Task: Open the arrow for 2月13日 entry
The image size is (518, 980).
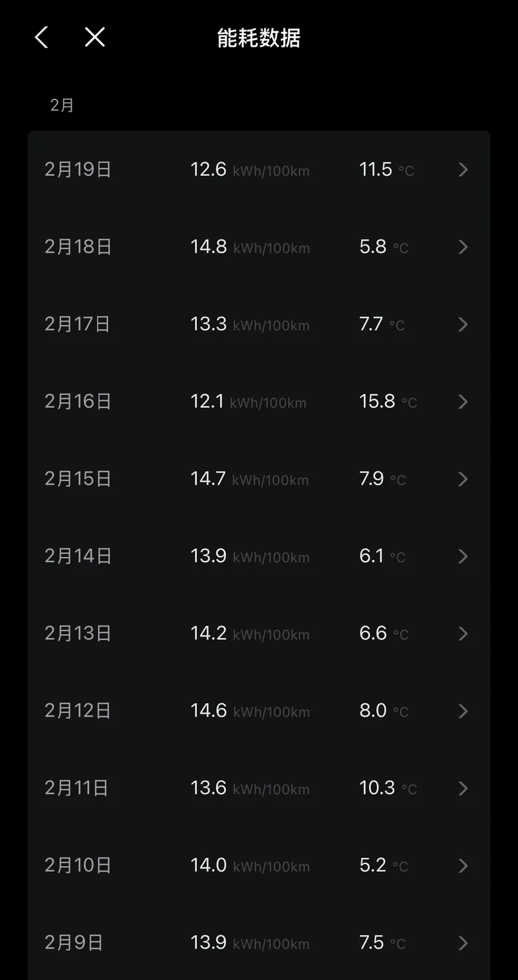Action: 463,634
